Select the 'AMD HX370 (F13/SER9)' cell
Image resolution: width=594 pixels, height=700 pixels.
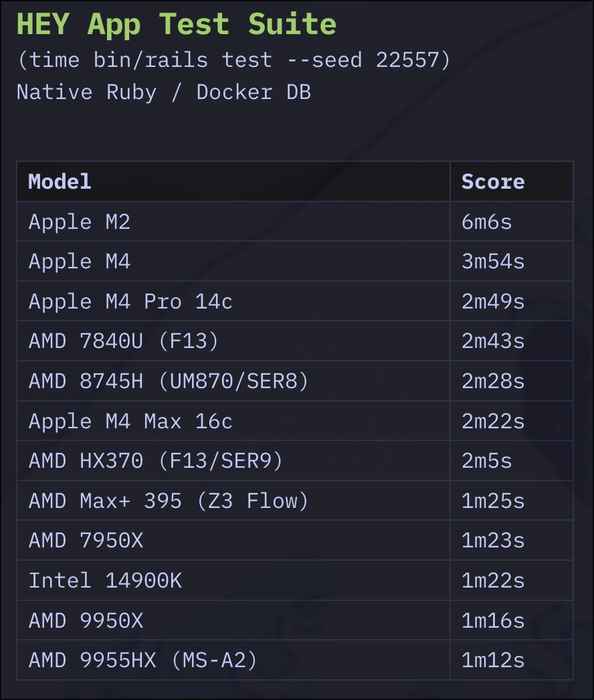click(x=233, y=460)
